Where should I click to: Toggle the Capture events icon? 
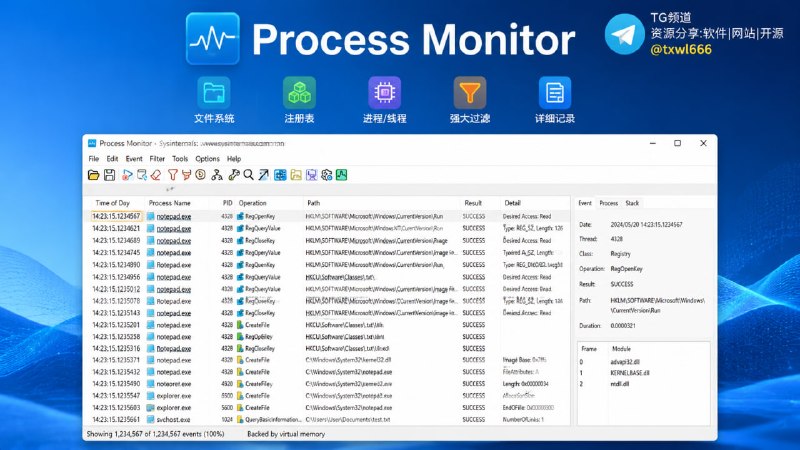(127, 175)
